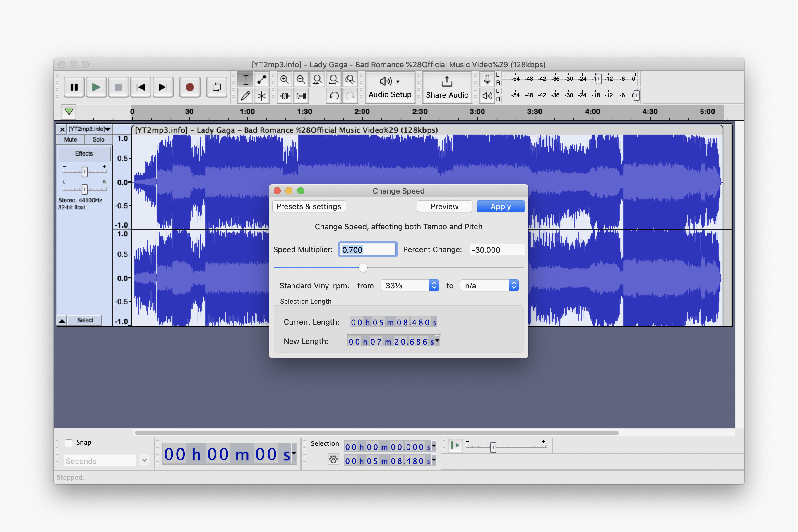
Task: Click the blue Apply button
Action: pyautogui.click(x=501, y=206)
